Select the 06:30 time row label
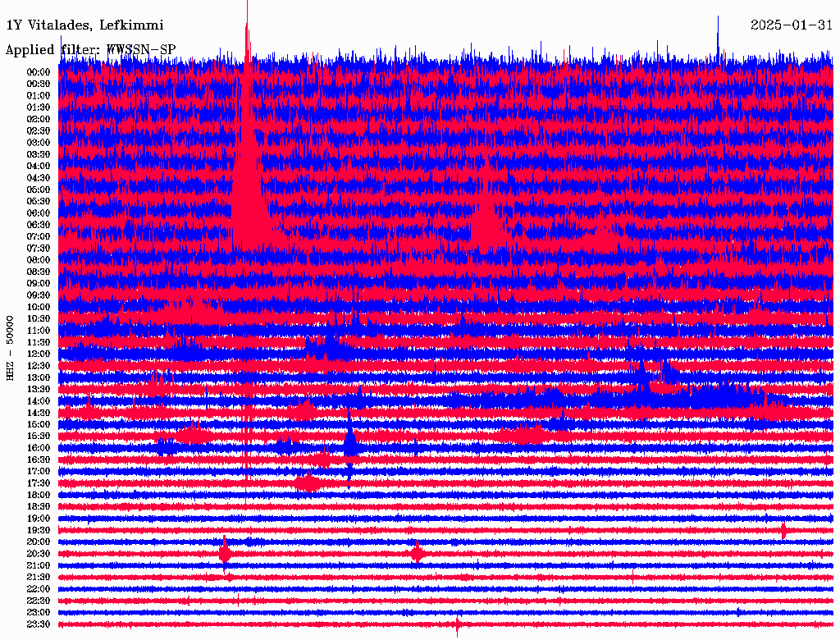Screen dimensions: 840x640 click(x=39, y=225)
